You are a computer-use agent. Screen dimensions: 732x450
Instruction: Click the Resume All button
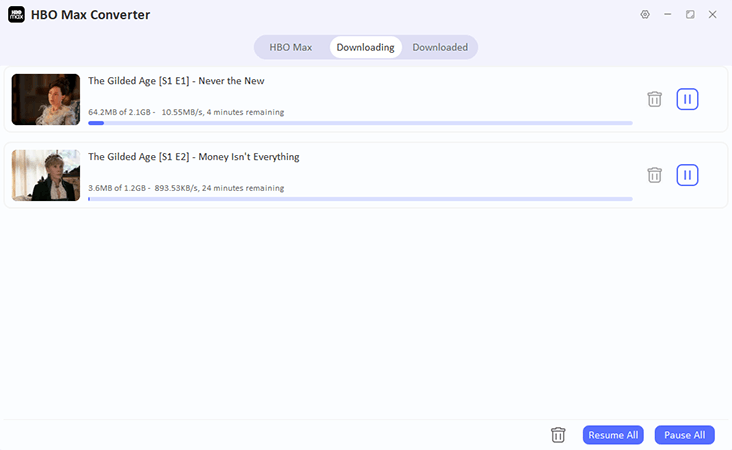click(x=613, y=435)
